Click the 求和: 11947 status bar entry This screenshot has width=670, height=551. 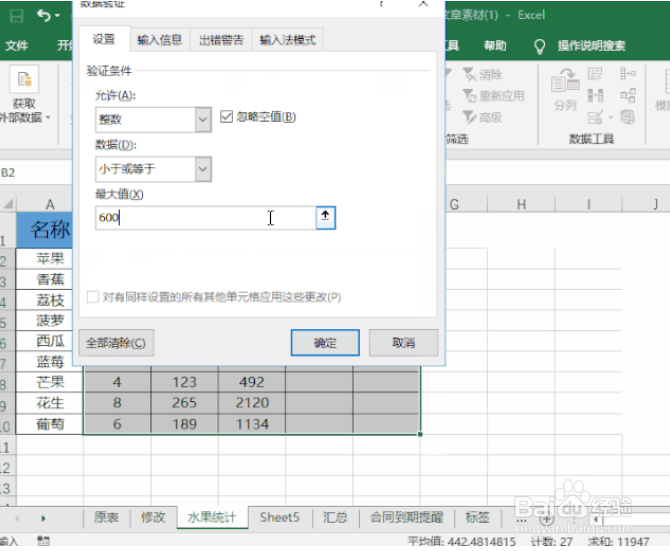[x=618, y=542]
